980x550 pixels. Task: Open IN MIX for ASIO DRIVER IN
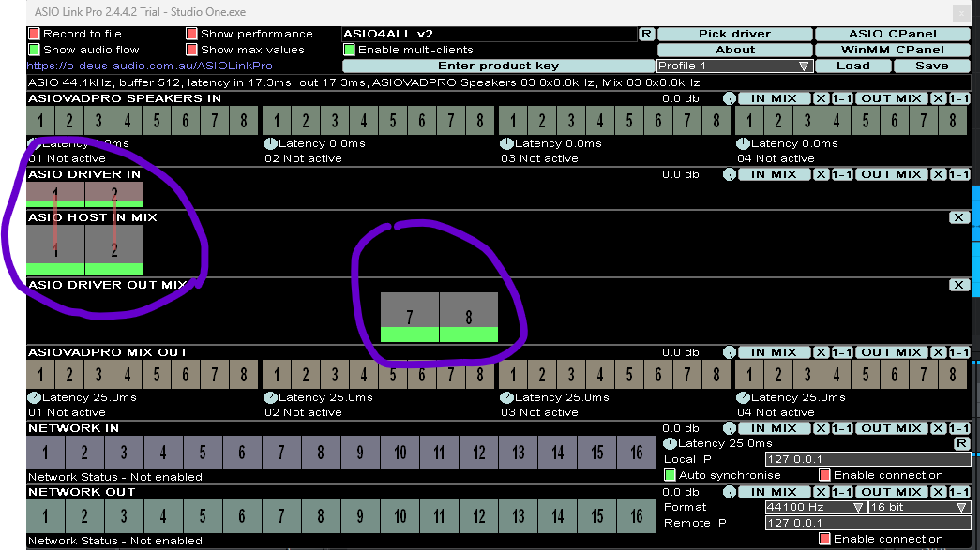(x=774, y=175)
